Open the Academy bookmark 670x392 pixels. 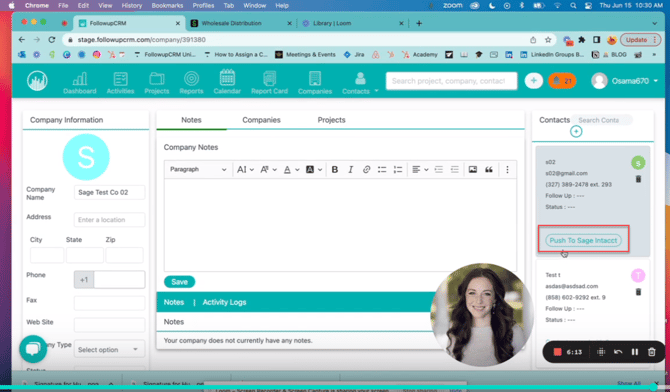point(420,55)
